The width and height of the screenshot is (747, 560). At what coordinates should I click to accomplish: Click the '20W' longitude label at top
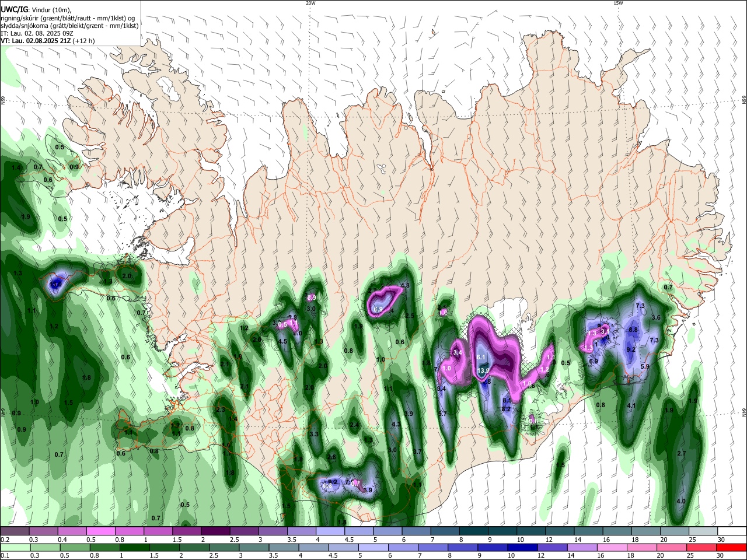[310, 3]
